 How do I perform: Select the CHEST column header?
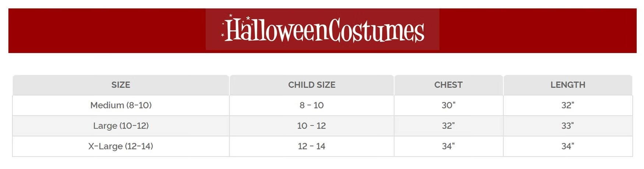(x=448, y=85)
